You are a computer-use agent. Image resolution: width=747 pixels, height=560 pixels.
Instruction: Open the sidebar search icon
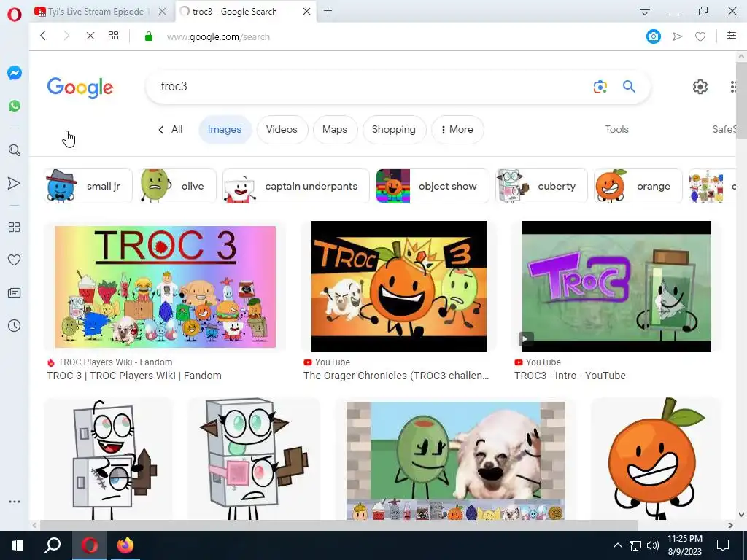point(15,150)
